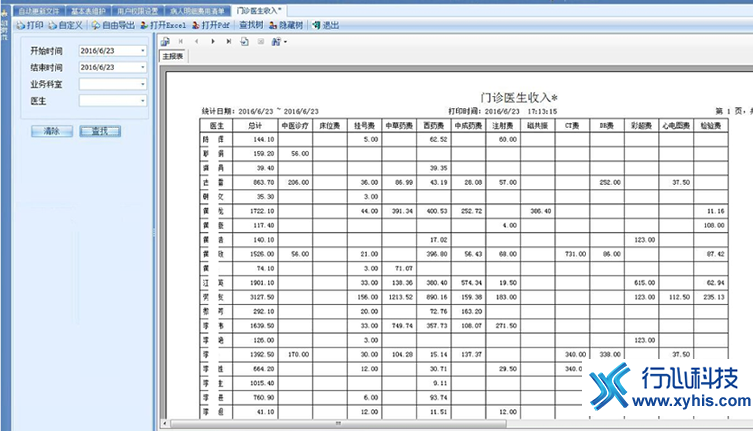Click the report horizontal scrollbar
The width and height of the screenshot is (753, 431).
click(338, 423)
